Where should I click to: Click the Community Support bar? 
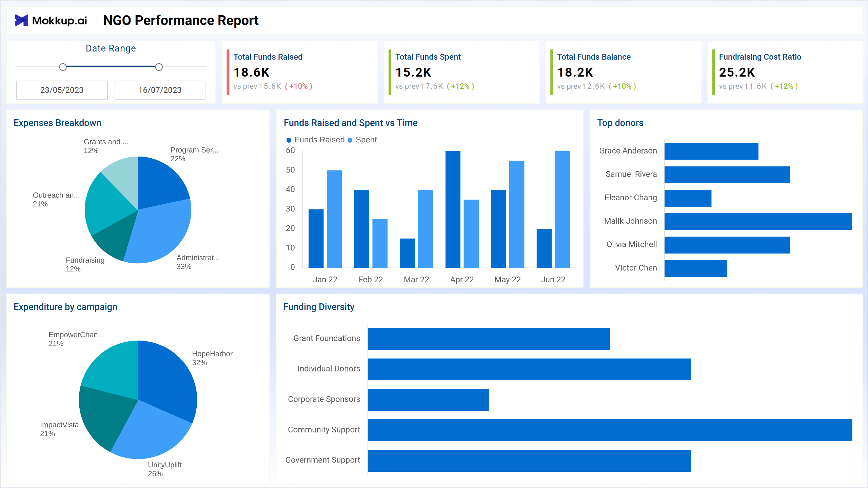610,430
